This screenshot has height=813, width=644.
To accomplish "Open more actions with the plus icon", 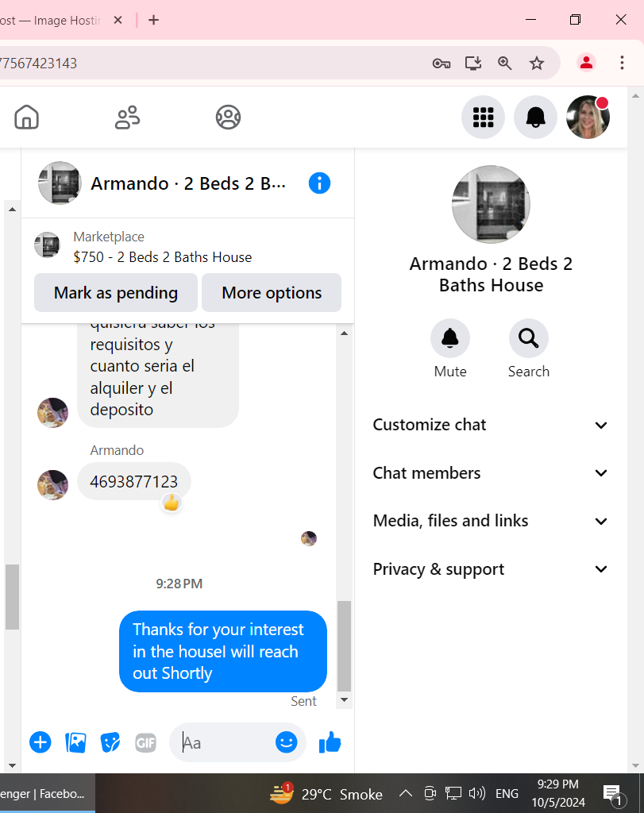I will [40, 742].
